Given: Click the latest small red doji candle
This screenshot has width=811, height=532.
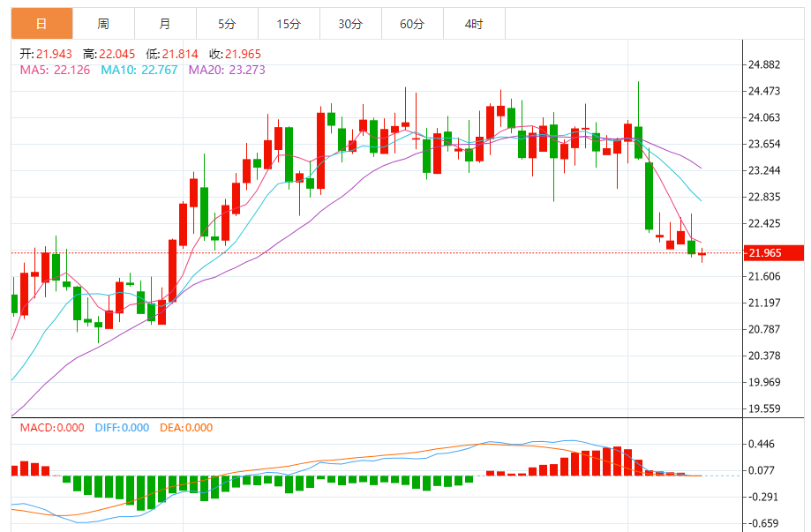Looking at the screenshot, I should [702, 254].
